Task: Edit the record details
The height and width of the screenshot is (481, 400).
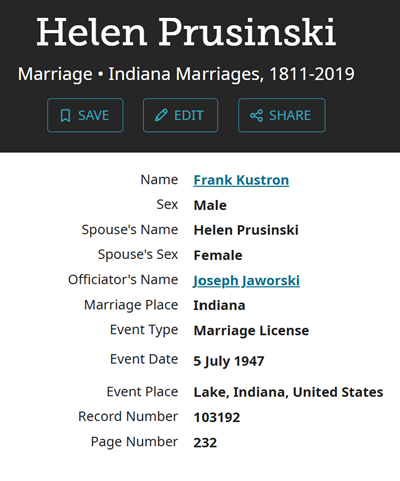Action: point(180,115)
